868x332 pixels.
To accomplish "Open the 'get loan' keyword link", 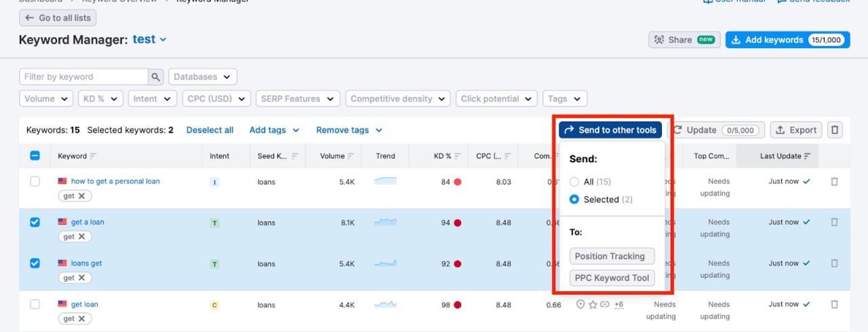I will tap(84, 304).
